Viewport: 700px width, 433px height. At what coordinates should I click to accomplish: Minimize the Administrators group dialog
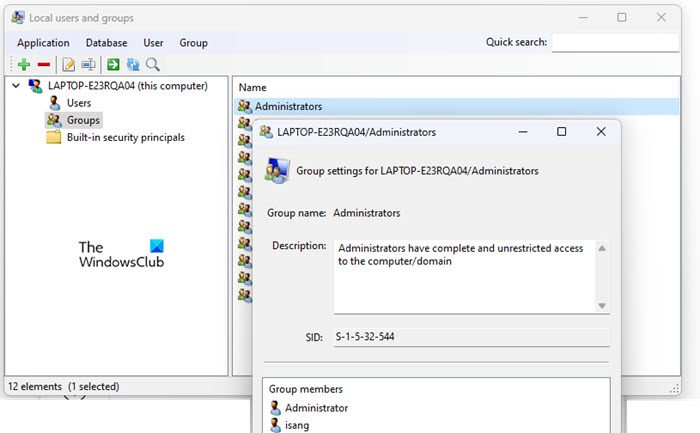(x=523, y=132)
